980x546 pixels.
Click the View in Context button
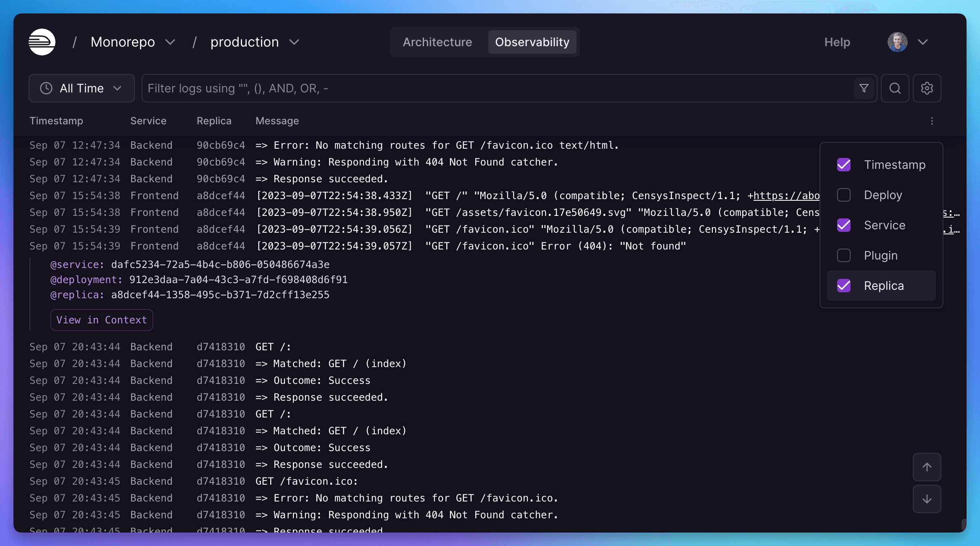(x=102, y=320)
